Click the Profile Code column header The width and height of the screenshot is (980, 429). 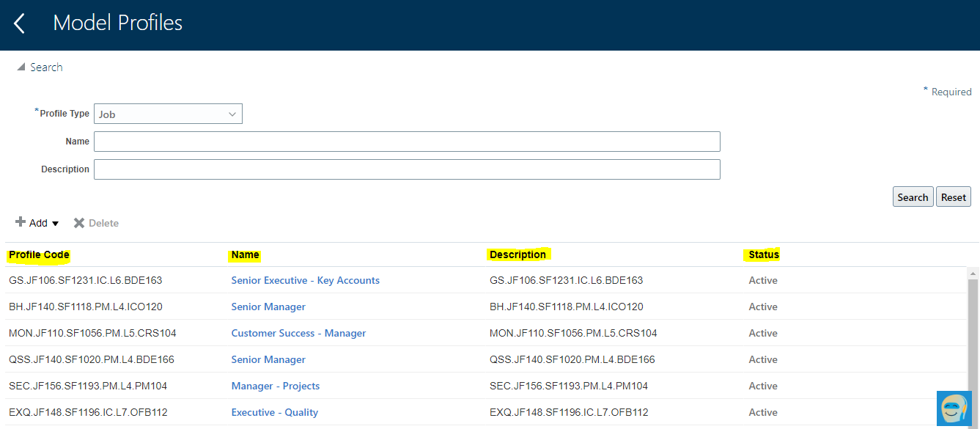point(38,254)
